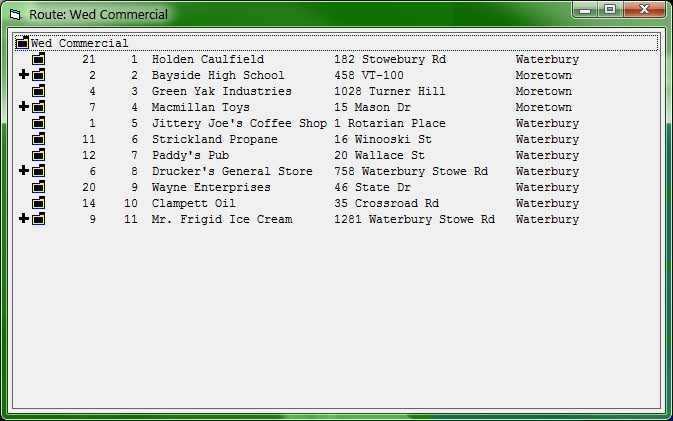Click address 16 Winooski St
Image resolution: width=673 pixels, height=421 pixels.
coord(383,139)
